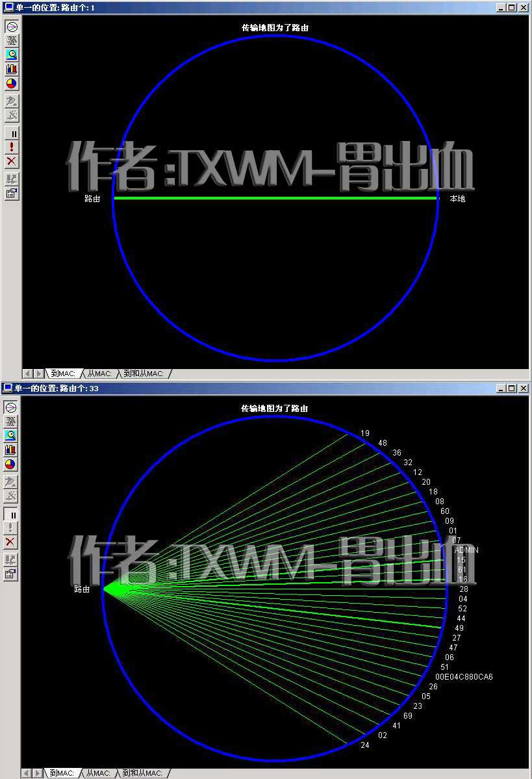The height and width of the screenshot is (779, 532).
Task: Click the red X reset icon in the 路由个: 33 window
Action: pyautogui.click(x=11, y=541)
